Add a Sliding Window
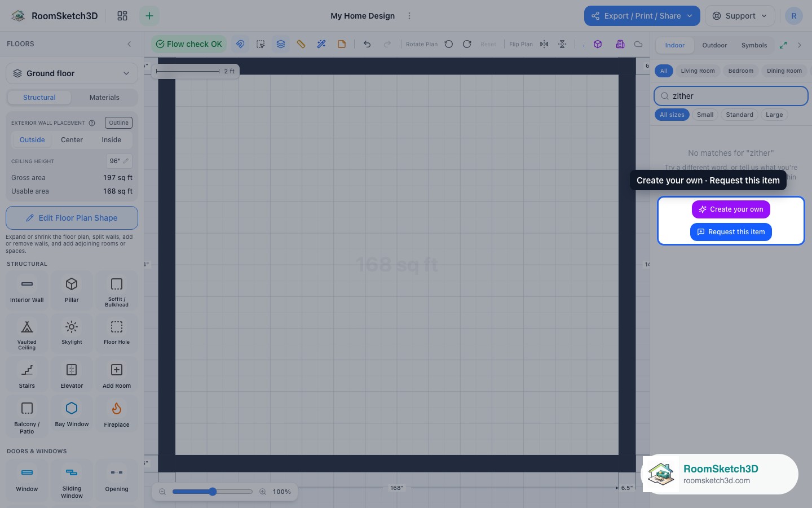This screenshot has width=812, height=508. [72, 480]
